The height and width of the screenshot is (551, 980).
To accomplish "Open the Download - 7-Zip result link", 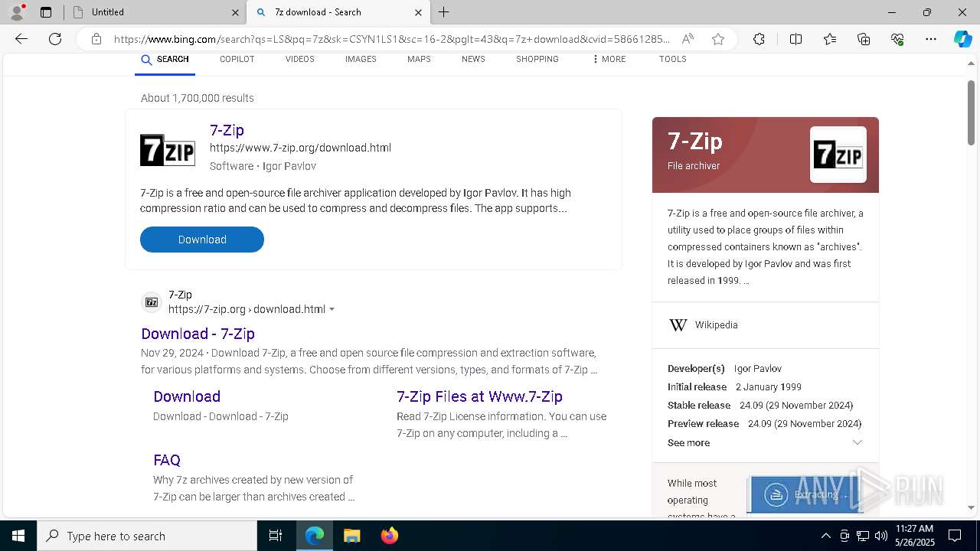I will [x=198, y=334].
